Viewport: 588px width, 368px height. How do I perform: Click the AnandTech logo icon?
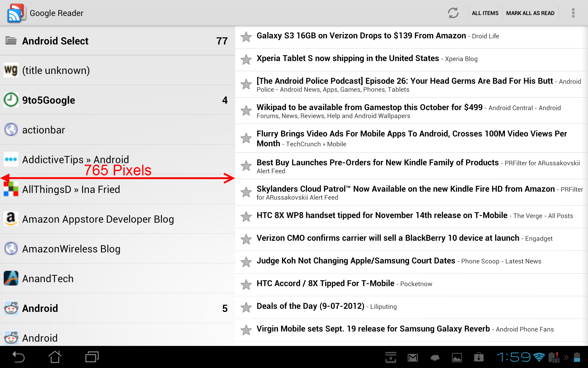coord(11,278)
